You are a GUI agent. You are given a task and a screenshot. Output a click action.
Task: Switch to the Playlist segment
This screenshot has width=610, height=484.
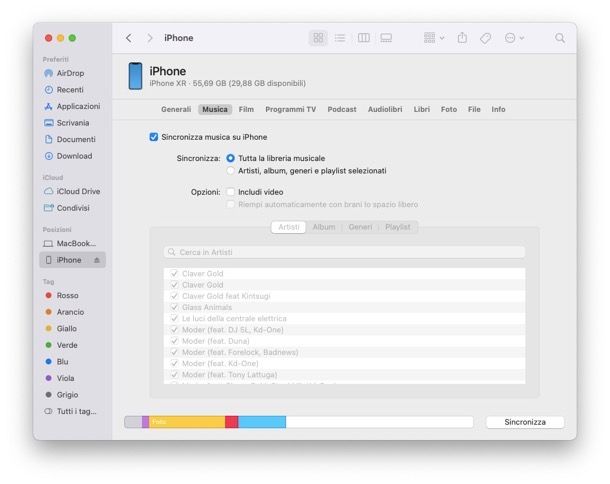click(x=398, y=227)
